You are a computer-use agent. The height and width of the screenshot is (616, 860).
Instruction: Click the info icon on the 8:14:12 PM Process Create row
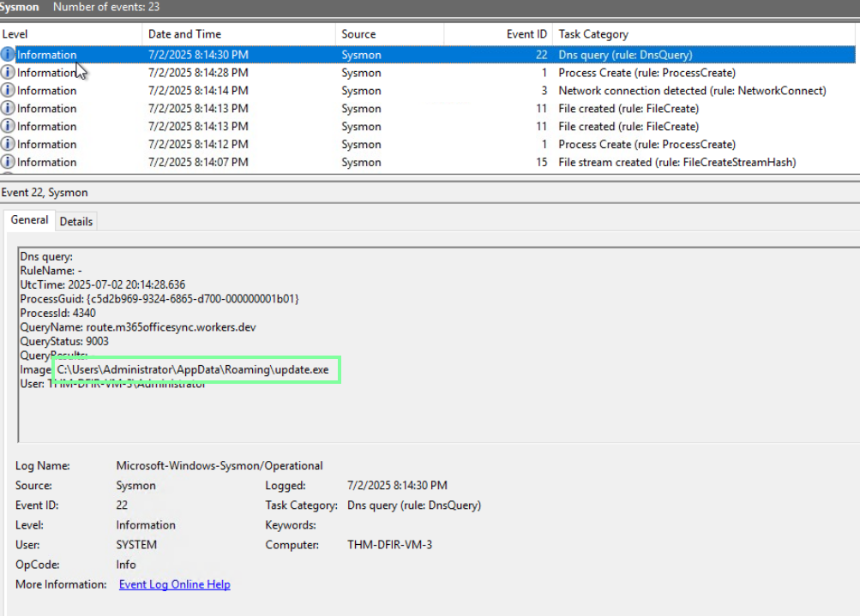(9, 145)
